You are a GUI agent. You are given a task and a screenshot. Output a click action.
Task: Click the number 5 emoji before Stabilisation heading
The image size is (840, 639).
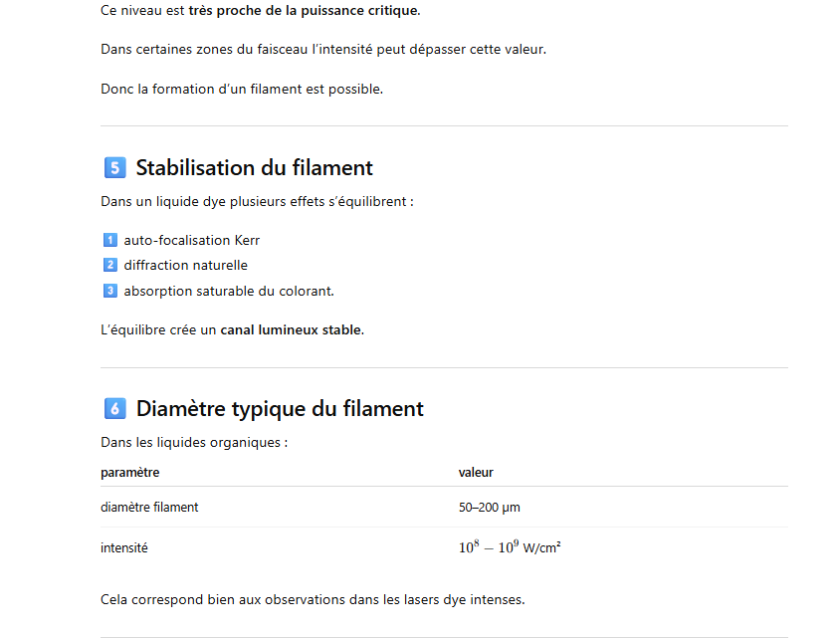click(114, 167)
